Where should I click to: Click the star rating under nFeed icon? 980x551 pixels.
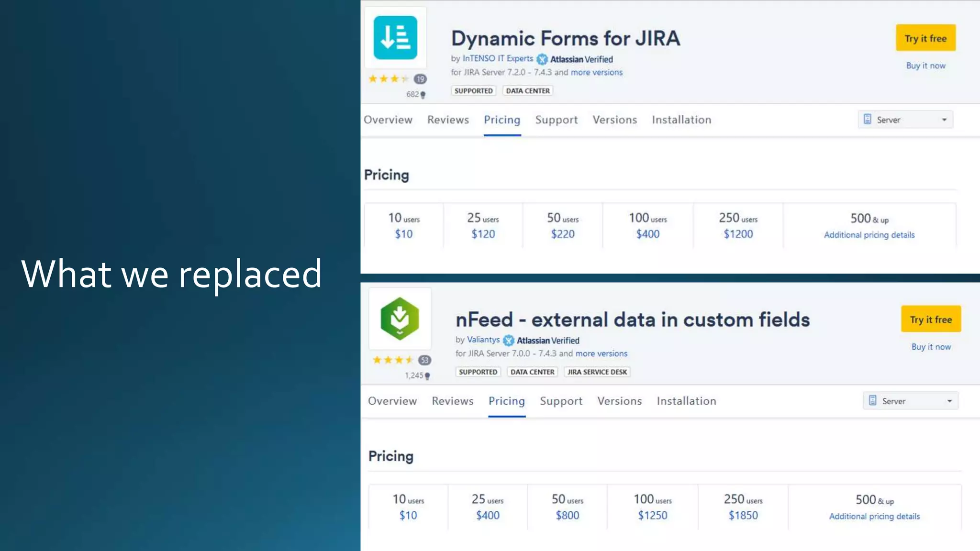(x=392, y=360)
